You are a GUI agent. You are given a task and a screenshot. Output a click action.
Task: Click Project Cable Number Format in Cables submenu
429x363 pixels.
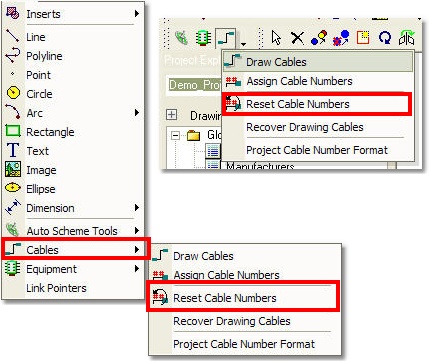[x=245, y=344]
